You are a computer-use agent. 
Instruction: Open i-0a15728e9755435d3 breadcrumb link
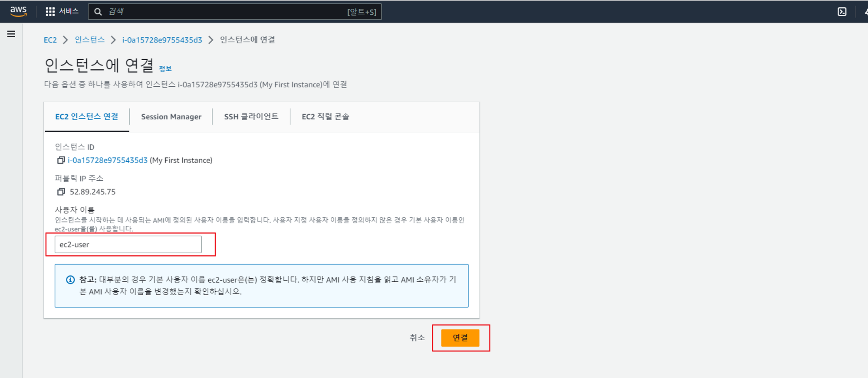click(x=162, y=40)
